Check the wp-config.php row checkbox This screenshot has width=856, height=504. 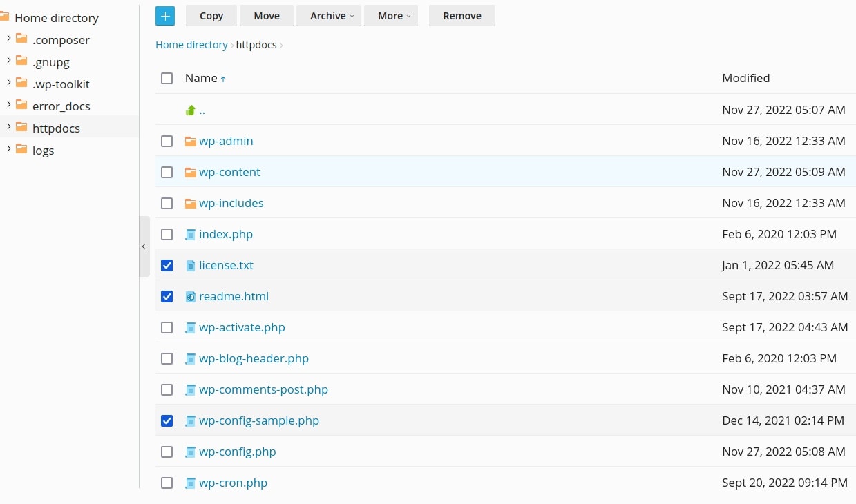click(167, 452)
